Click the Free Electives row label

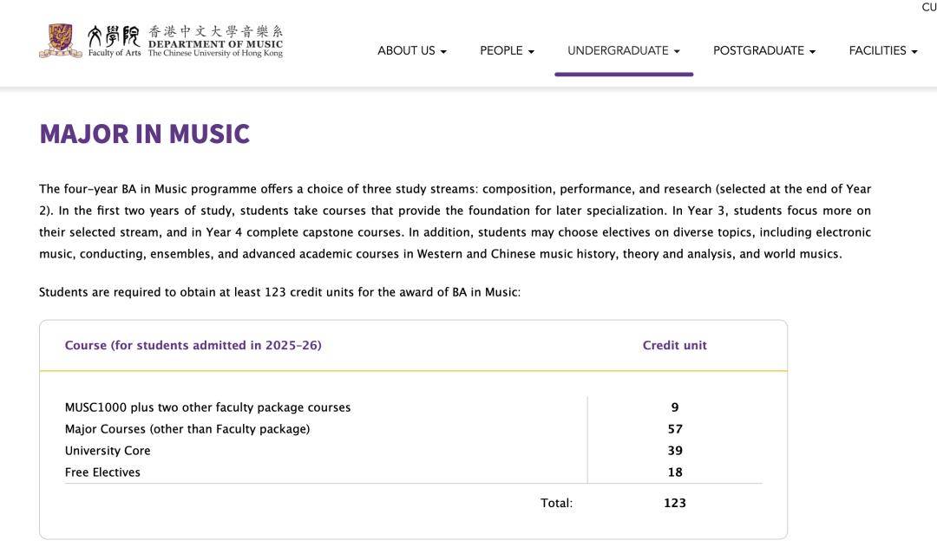tap(102, 472)
